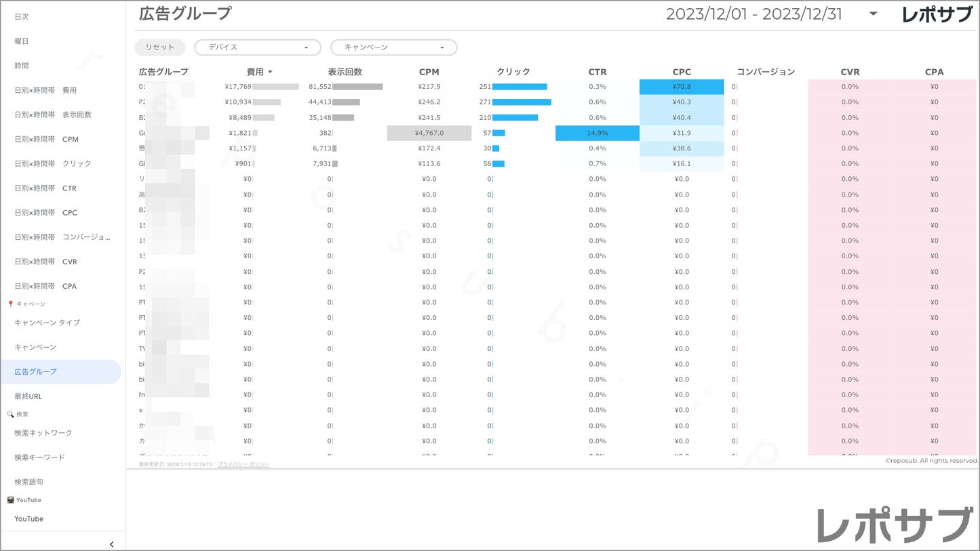Click the レポサブ logo at top right
This screenshot has width=980, height=551.
tap(937, 14)
